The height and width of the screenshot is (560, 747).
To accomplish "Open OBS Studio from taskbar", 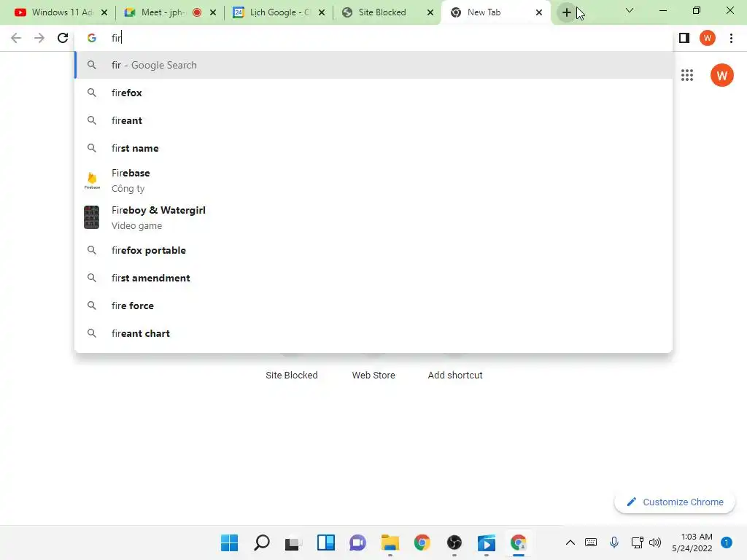I will point(454,542).
